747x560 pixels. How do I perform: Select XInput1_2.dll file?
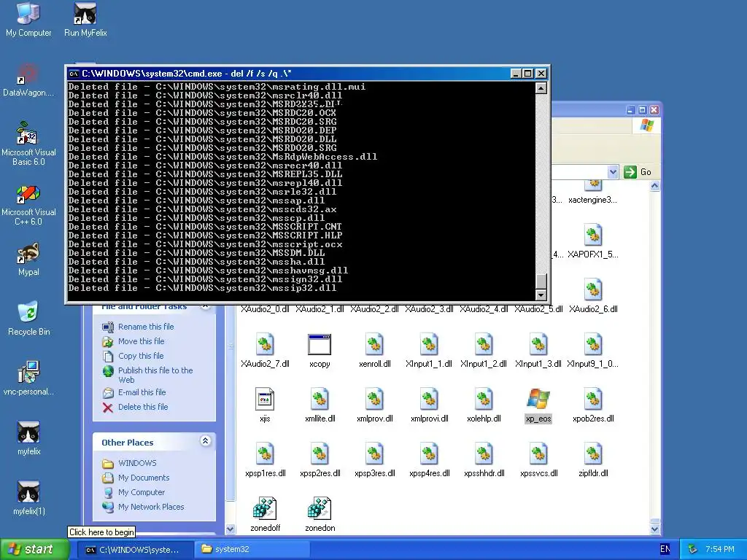484,351
